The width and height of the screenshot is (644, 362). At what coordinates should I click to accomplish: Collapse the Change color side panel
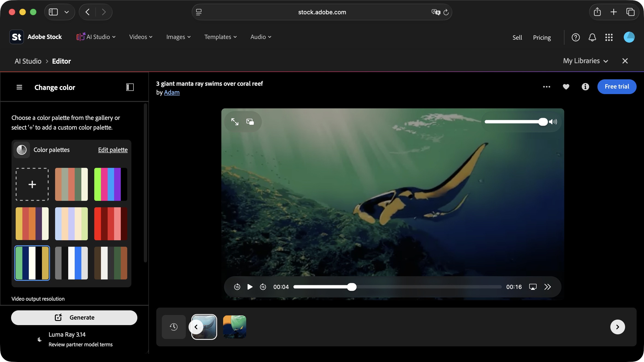click(x=130, y=87)
